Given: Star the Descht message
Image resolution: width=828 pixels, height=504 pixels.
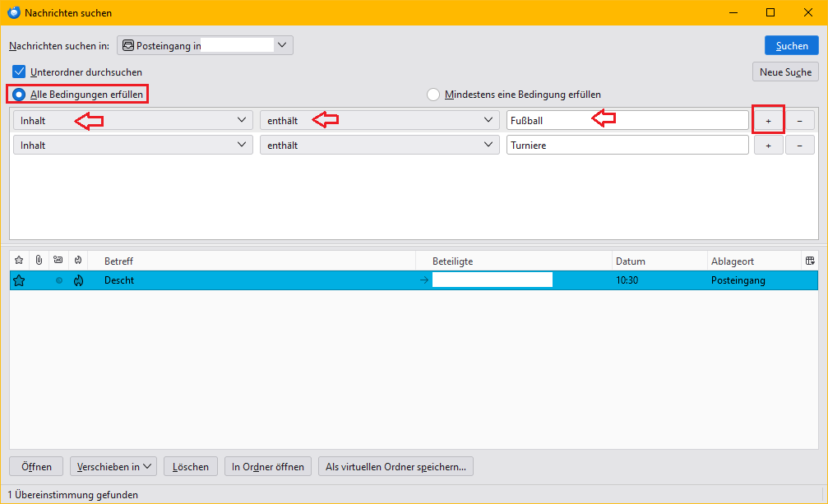Looking at the screenshot, I should (x=19, y=280).
